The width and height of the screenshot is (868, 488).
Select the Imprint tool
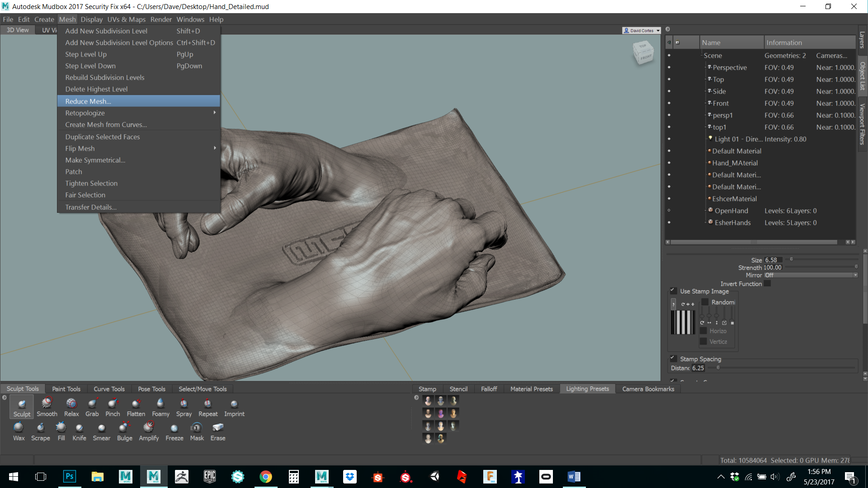234,407
